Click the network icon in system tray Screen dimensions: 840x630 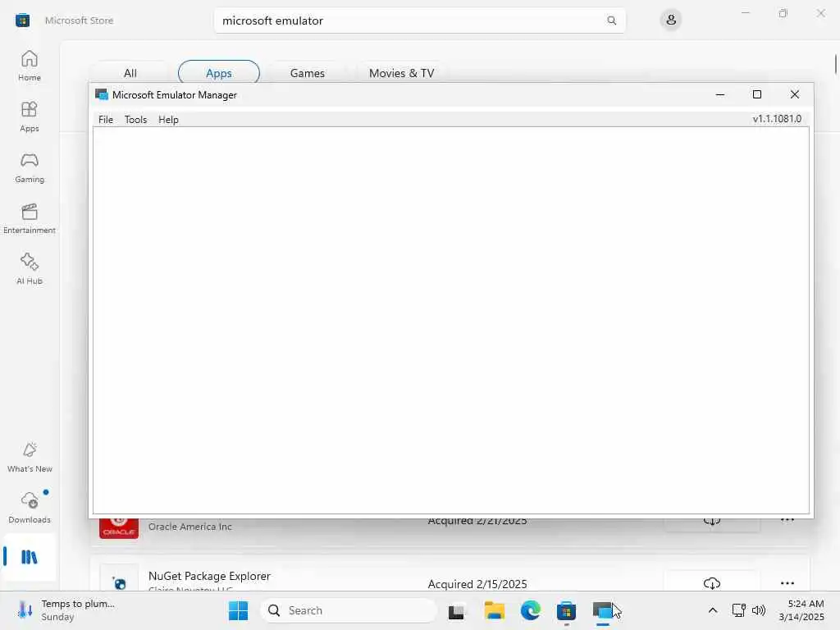pyautogui.click(x=739, y=610)
